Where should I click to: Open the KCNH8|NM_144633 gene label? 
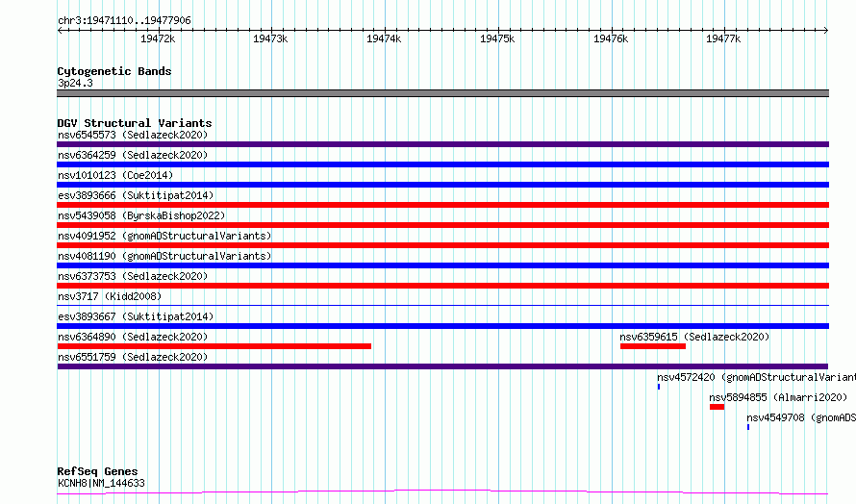coord(101,483)
